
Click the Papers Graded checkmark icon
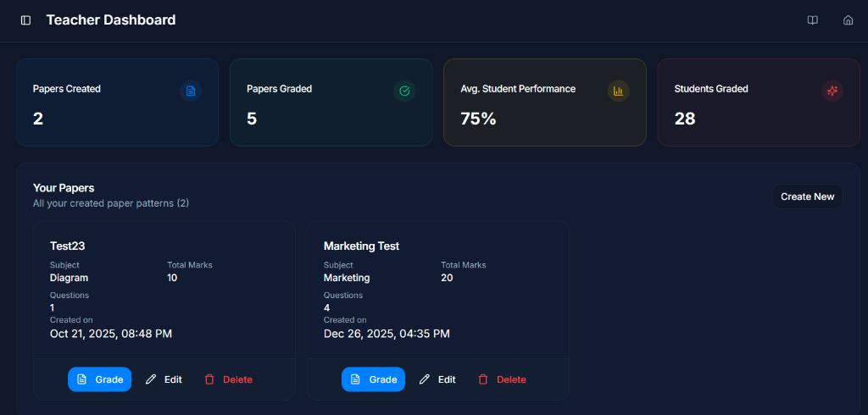pos(404,91)
